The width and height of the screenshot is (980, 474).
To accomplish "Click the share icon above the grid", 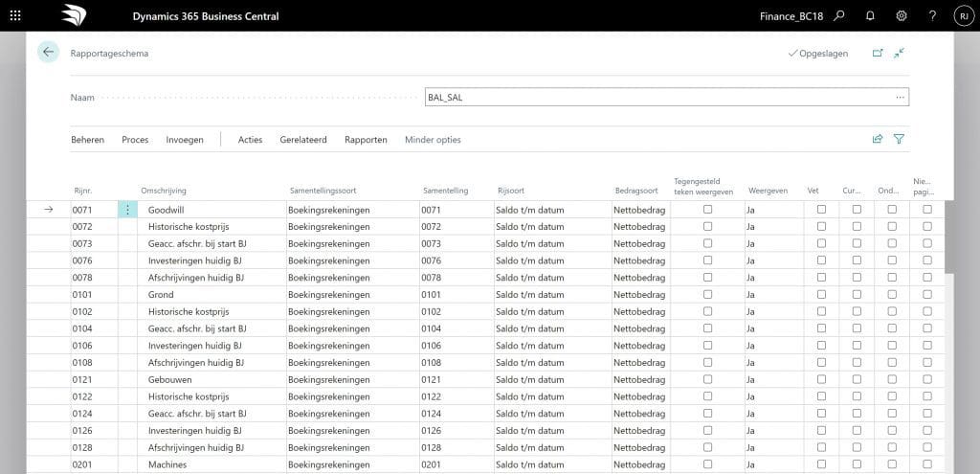I will click(x=878, y=139).
